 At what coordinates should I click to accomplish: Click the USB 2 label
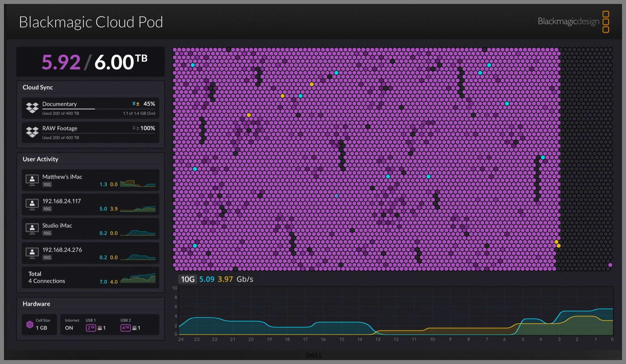point(126,320)
